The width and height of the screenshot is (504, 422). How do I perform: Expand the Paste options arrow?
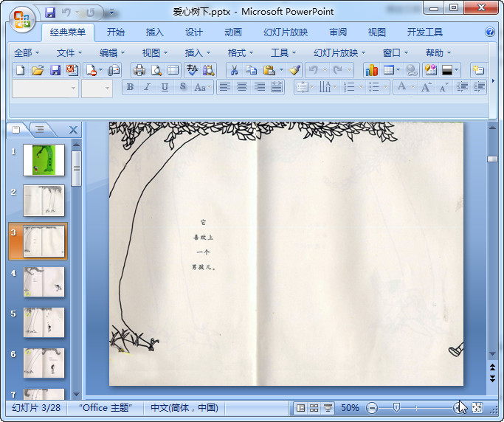(281, 70)
